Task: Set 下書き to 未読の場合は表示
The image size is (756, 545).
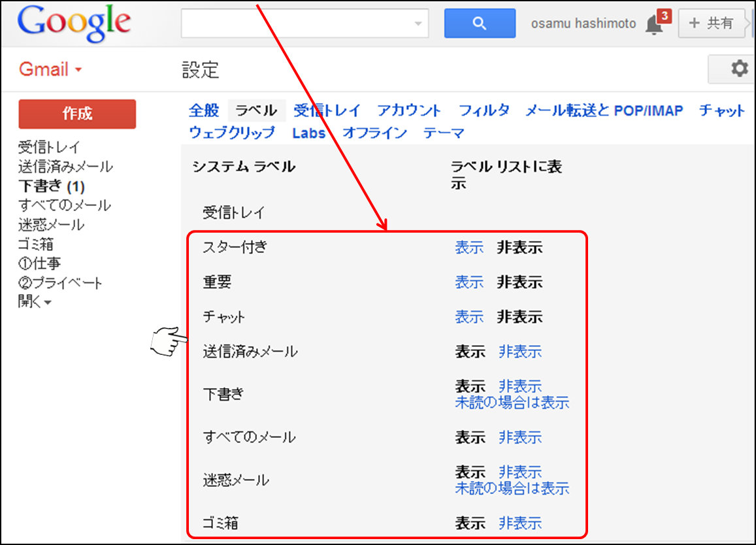Action: pyautogui.click(x=512, y=403)
